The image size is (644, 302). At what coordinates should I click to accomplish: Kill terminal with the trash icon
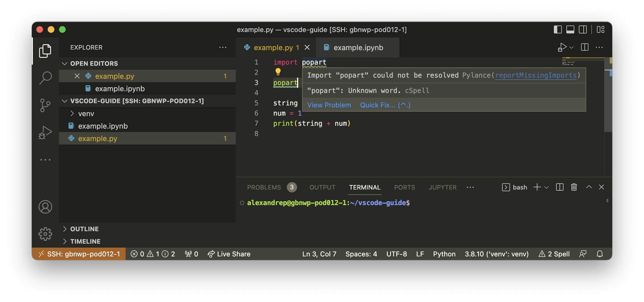[x=574, y=187]
